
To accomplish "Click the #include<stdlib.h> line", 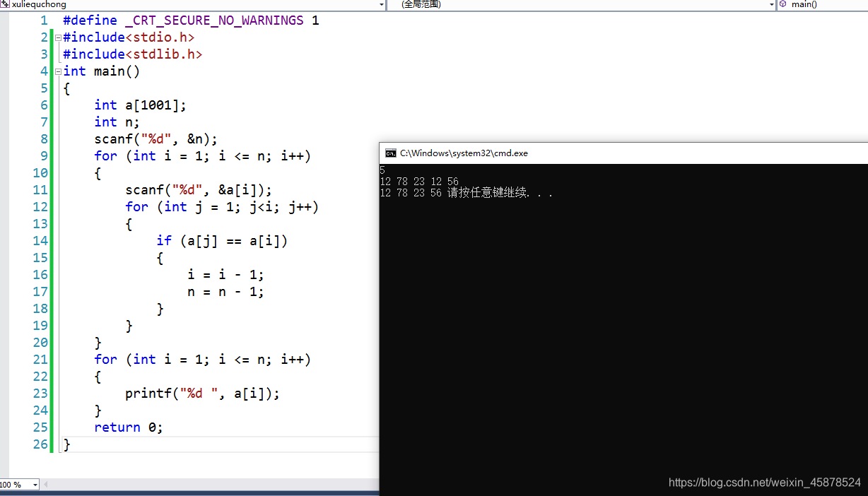I will (x=133, y=54).
